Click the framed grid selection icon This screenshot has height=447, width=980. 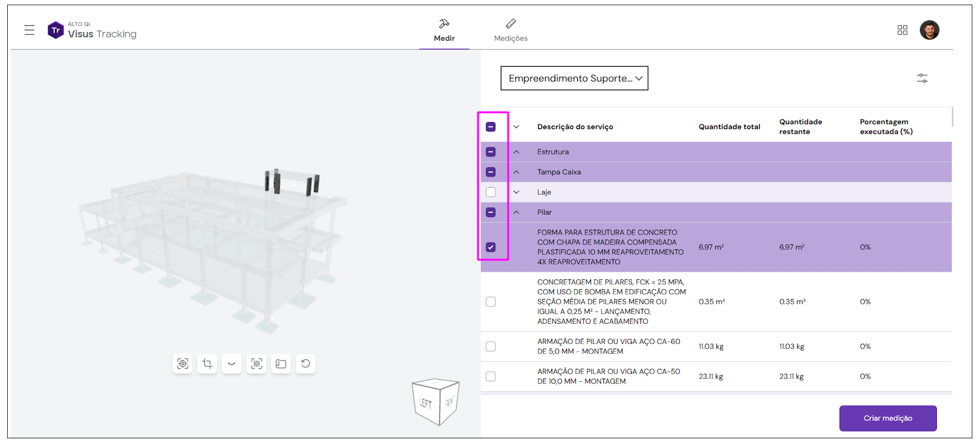(256, 364)
